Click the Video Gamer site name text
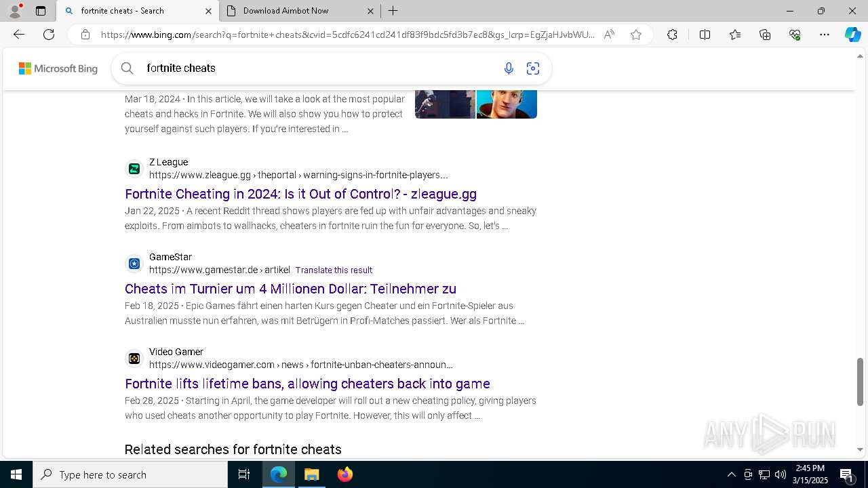The width and height of the screenshot is (868, 488). pos(176,352)
